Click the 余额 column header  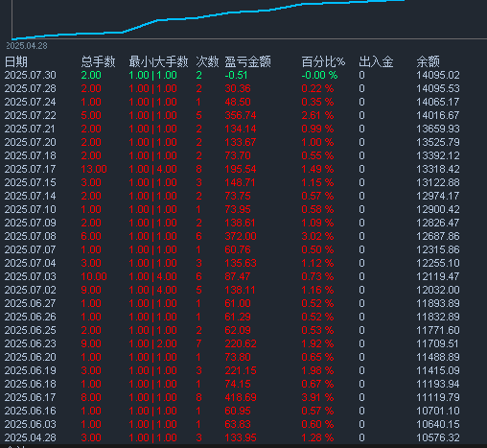pyautogui.click(x=428, y=61)
